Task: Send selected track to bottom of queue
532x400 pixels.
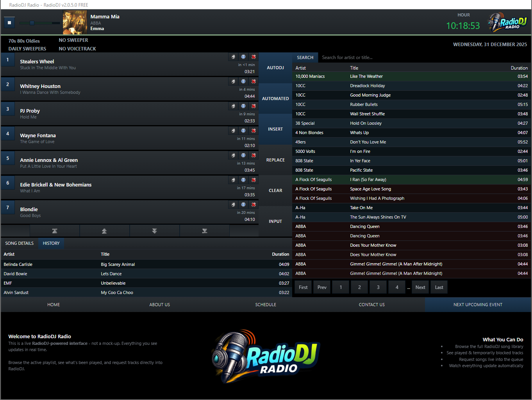Action: pyautogui.click(x=205, y=230)
